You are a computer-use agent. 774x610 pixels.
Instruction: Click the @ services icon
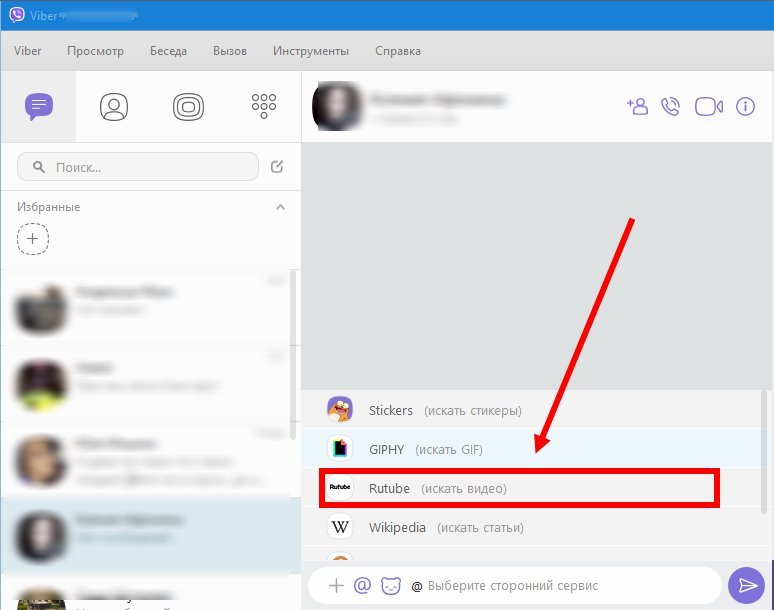pyautogui.click(x=363, y=586)
